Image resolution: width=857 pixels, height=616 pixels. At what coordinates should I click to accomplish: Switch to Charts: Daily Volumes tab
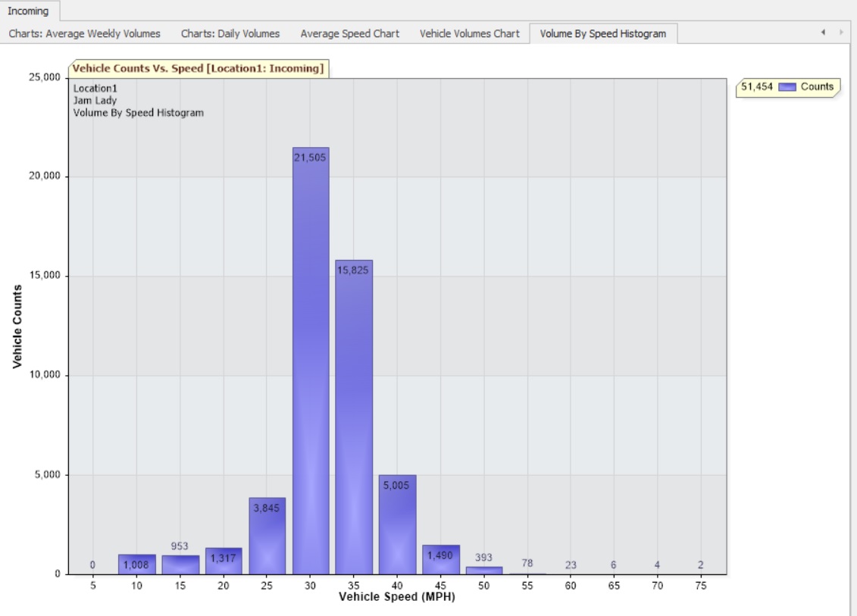(230, 33)
